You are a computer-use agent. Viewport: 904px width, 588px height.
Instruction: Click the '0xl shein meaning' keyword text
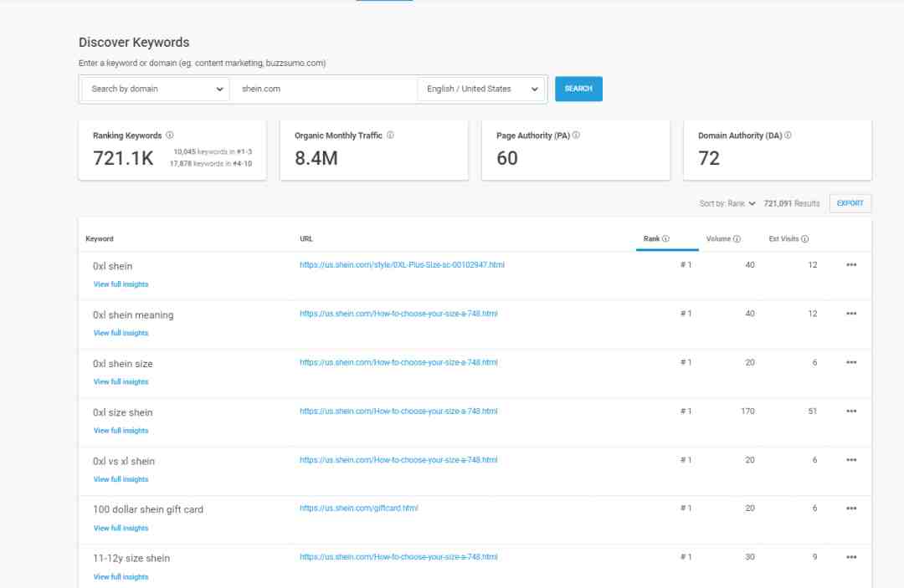(133, 315)
